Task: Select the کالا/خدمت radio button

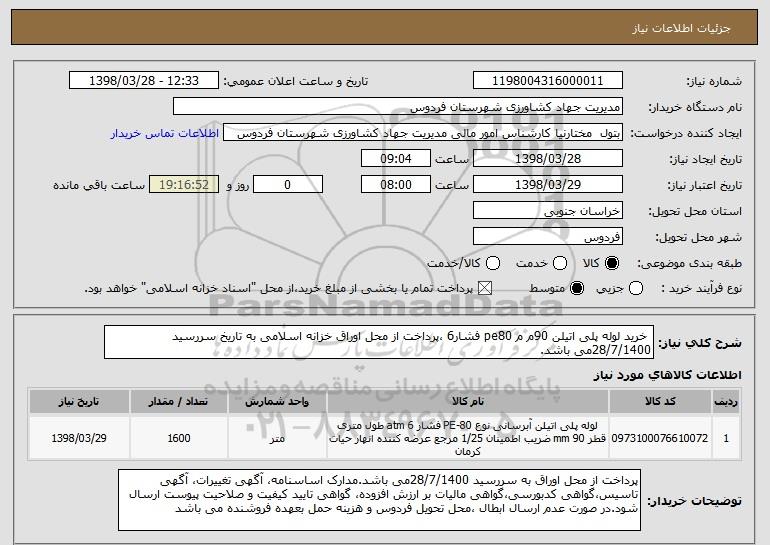Action: 493,264
